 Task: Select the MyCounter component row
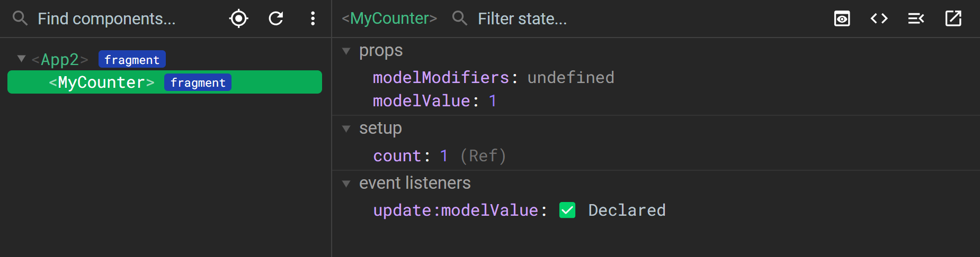pyautogui.click(x=165, y=82)
